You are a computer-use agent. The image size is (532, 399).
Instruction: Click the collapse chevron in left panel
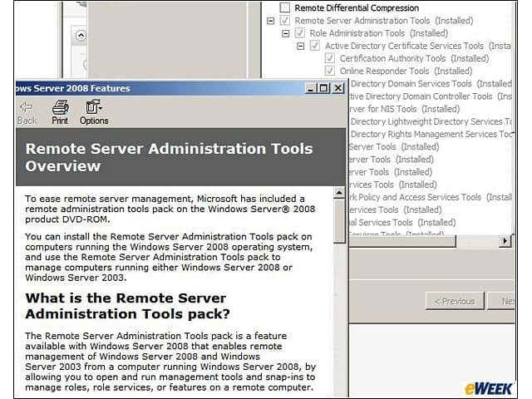(81, 35)
